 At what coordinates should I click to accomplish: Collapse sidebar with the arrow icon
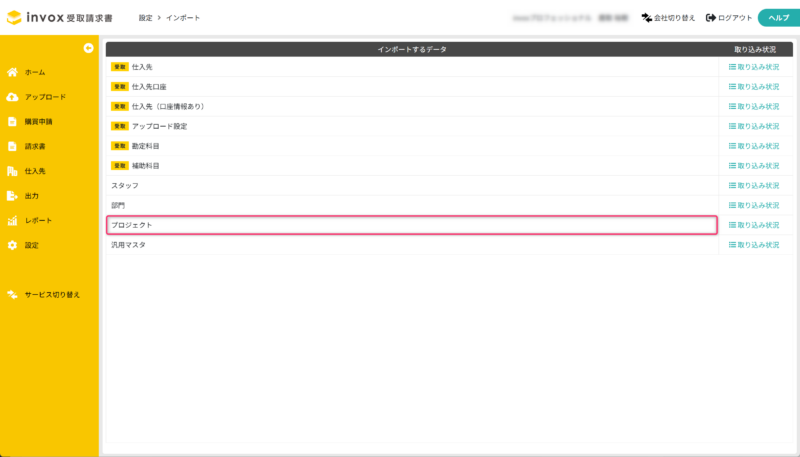pyautogui.click(x=88, y=48)
